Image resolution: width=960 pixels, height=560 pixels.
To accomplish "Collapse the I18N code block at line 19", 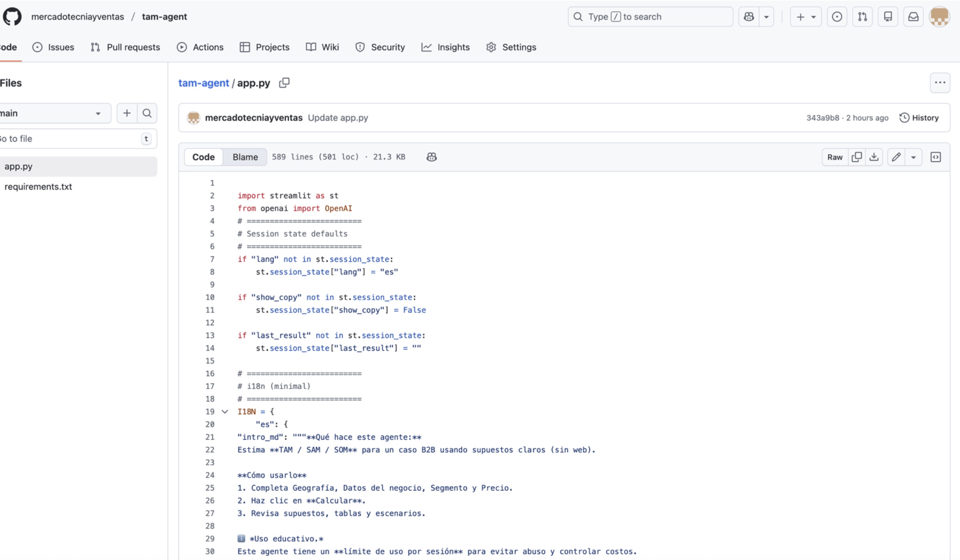I will (225, 412).
